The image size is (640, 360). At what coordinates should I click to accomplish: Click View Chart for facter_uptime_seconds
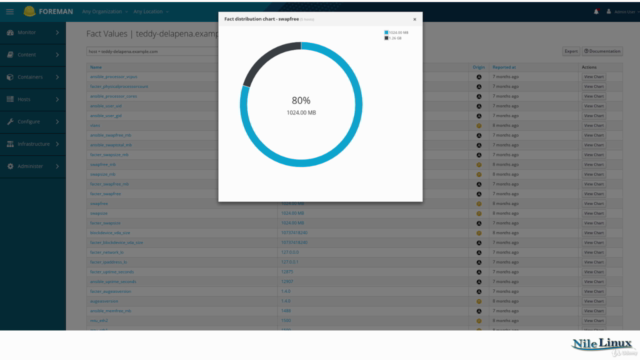pyautogui.click(x=593, y=272)
